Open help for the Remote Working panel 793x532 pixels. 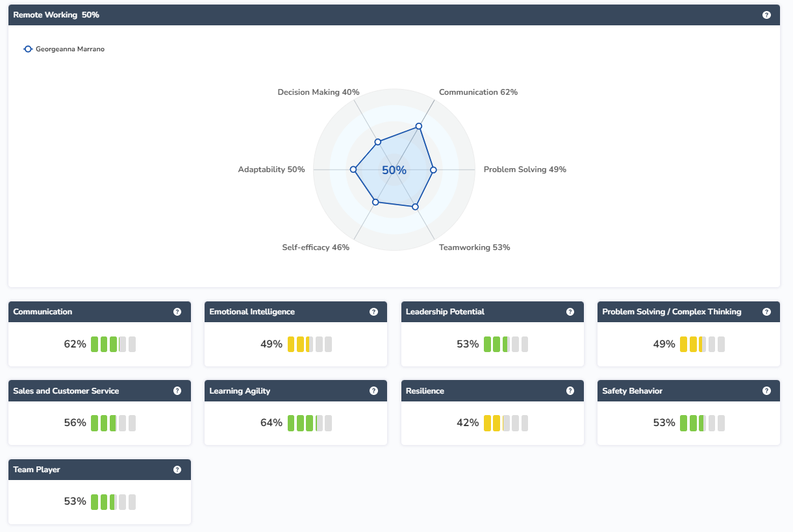[x=766, y=15]
